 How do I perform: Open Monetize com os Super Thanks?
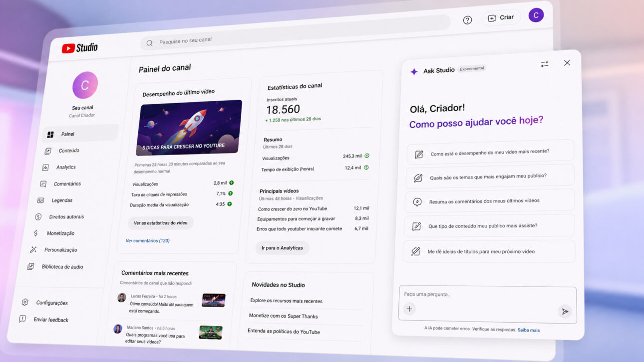click(283, 316)
